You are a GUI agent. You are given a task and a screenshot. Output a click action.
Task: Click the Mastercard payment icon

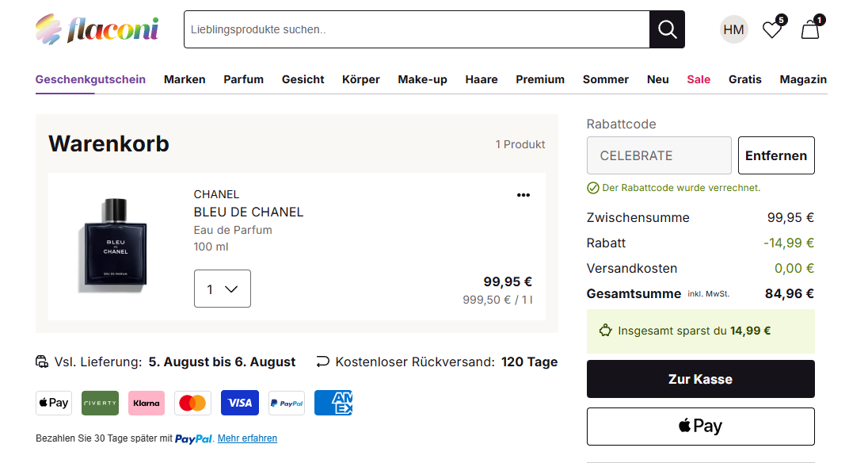pos(192,404)
